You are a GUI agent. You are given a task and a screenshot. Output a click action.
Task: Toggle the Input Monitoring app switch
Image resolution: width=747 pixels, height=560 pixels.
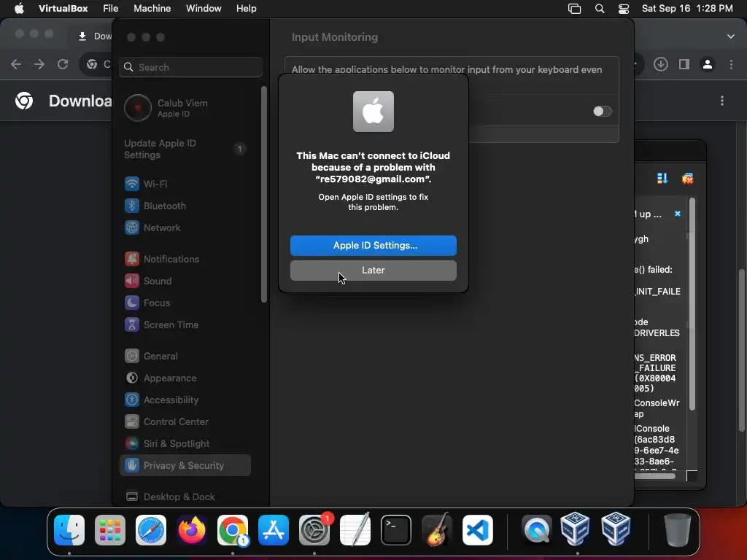[602, 111]
